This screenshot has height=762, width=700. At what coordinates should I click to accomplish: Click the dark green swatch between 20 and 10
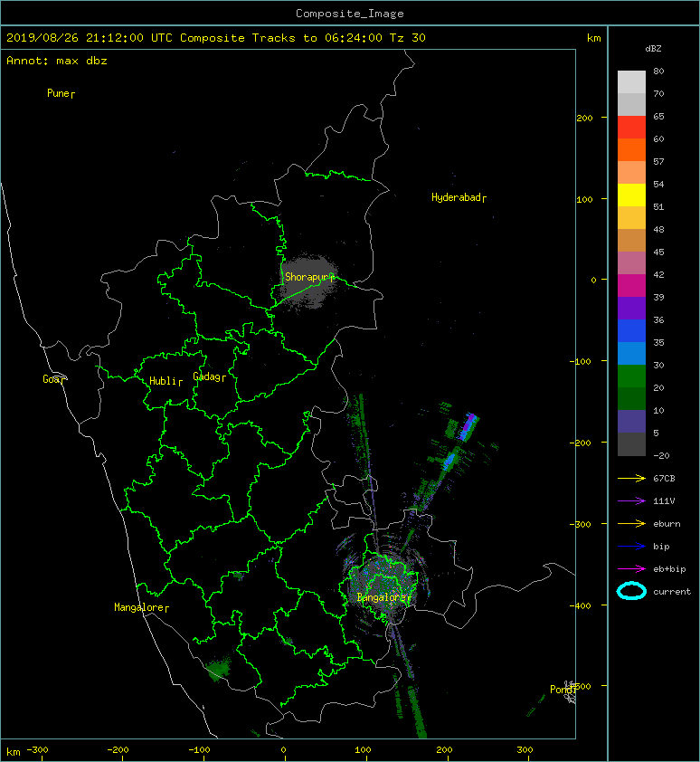coord(631,398)
